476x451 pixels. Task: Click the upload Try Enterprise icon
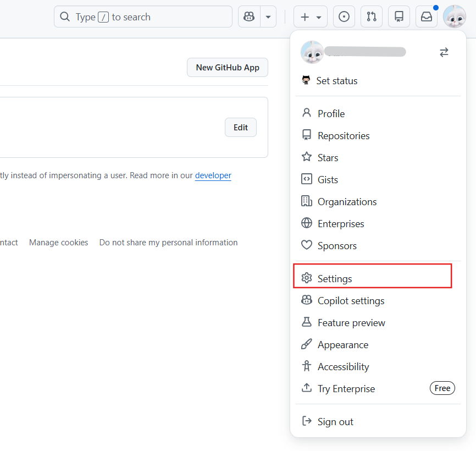click(x=307, y=388)
